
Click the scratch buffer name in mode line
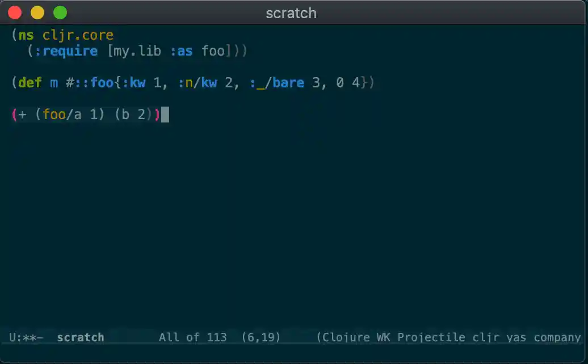[80, 337]
